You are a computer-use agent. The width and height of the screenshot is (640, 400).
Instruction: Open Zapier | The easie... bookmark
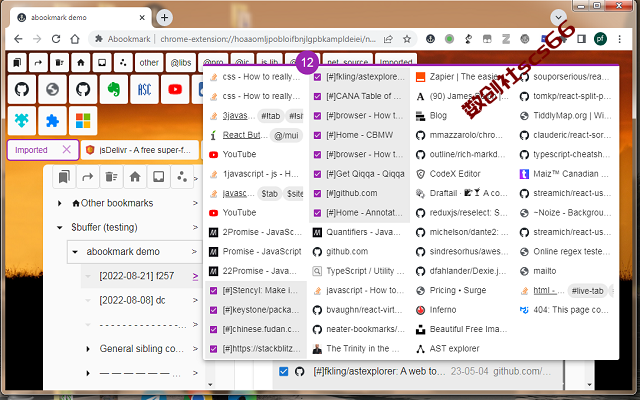[461, 77]
